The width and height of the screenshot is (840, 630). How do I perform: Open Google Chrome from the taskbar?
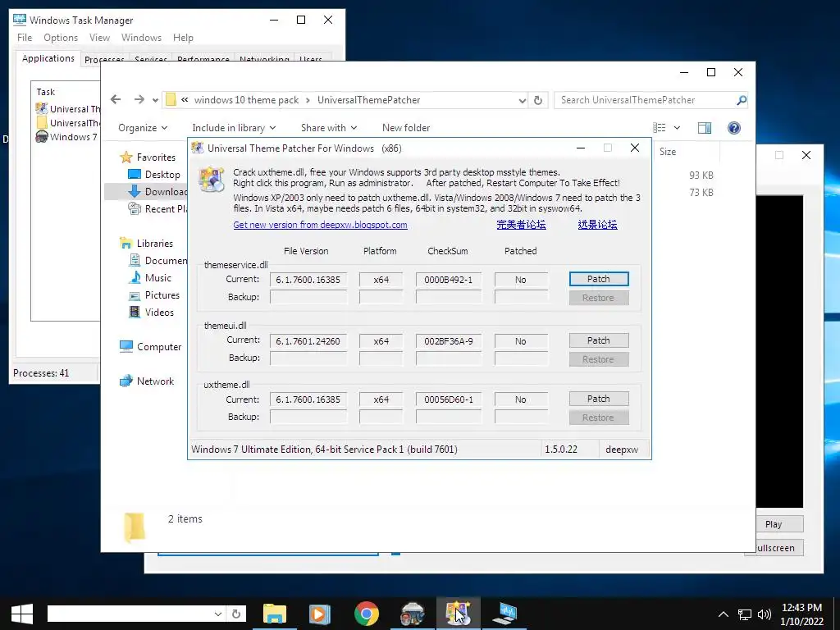point(367,614)
